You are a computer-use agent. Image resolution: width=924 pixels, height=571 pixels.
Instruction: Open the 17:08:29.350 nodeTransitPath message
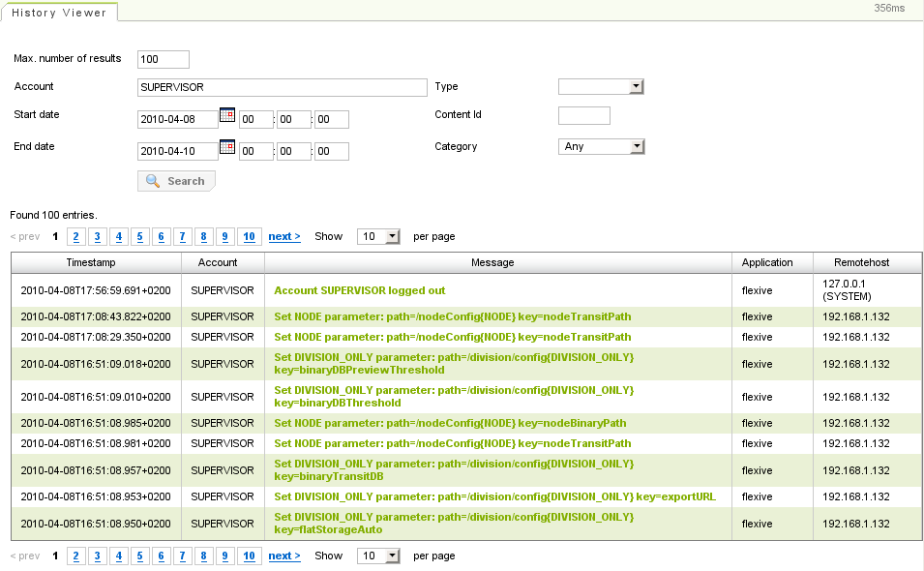(452, 337)
